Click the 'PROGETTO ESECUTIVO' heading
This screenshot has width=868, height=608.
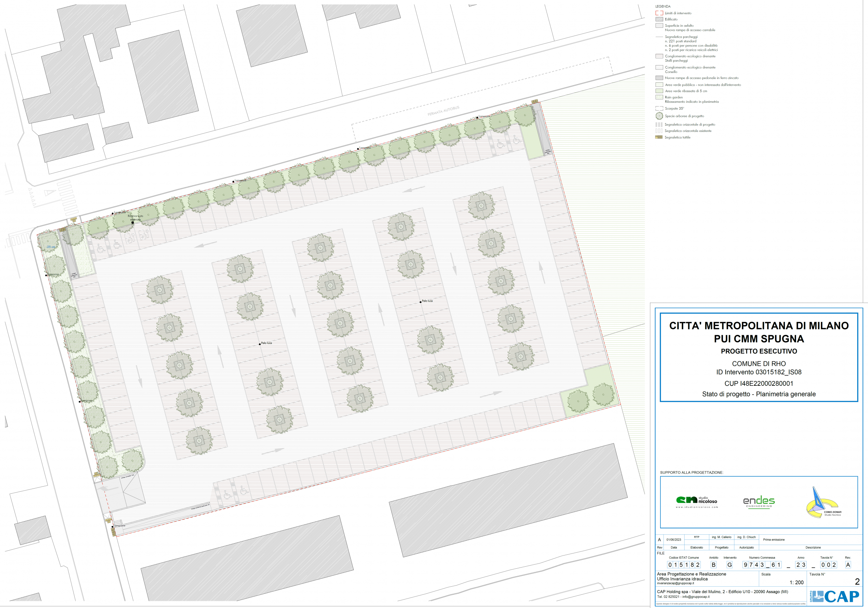(759, 351)
